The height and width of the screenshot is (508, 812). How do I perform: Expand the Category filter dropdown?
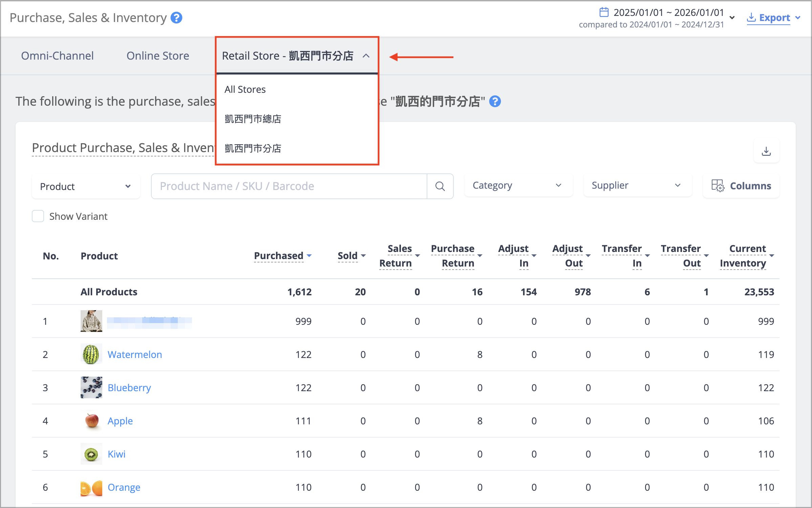coord(518,185)
